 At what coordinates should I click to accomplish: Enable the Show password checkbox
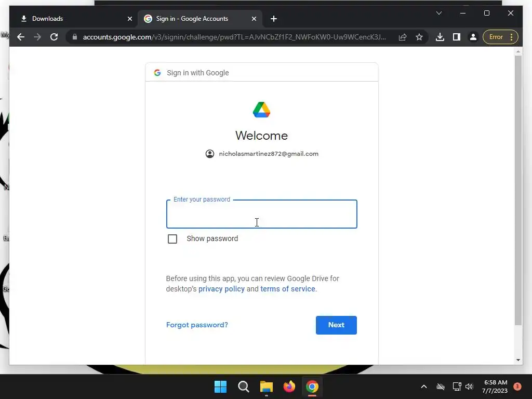click(172, 239)
